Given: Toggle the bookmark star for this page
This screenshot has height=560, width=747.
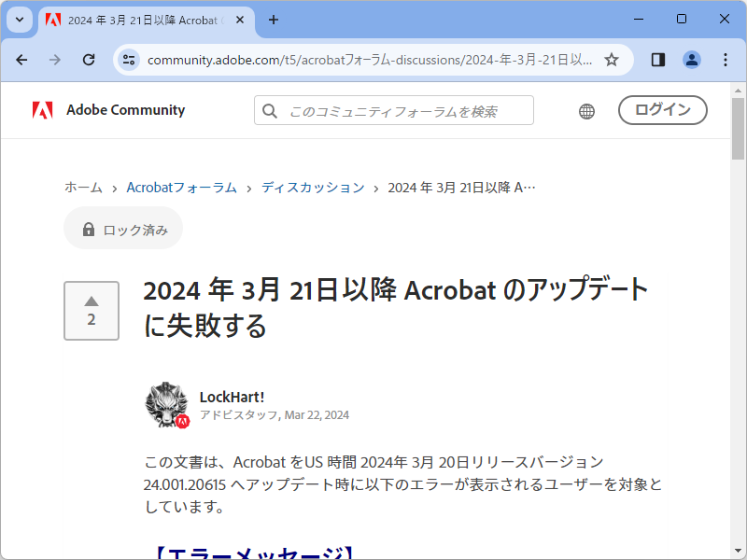Looking at the screenshot, I should coord(612,59).
